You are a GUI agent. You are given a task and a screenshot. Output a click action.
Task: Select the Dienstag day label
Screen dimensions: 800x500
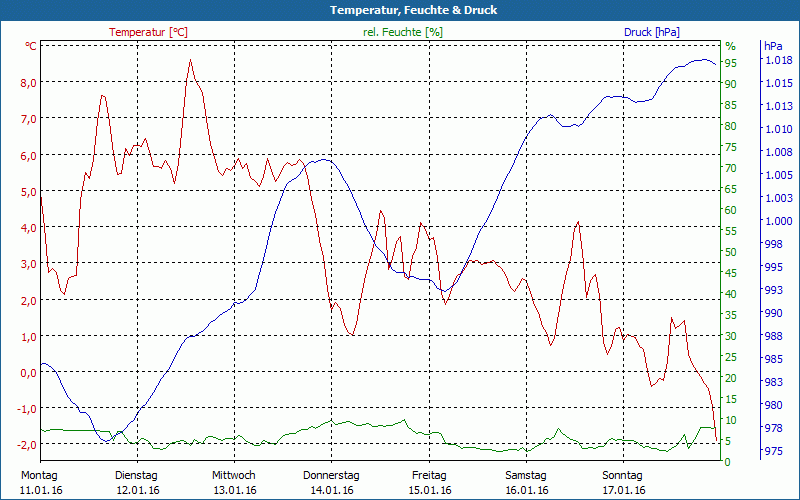click(137, 475)
